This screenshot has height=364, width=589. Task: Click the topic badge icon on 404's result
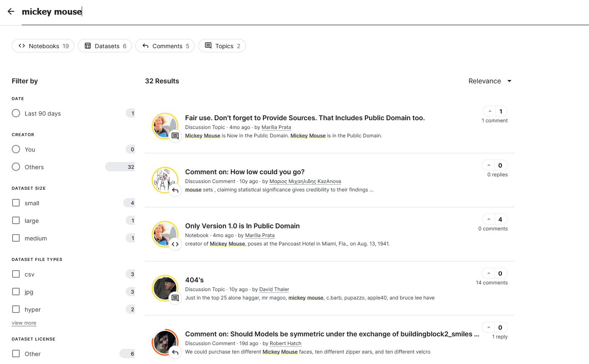[175, 298]
